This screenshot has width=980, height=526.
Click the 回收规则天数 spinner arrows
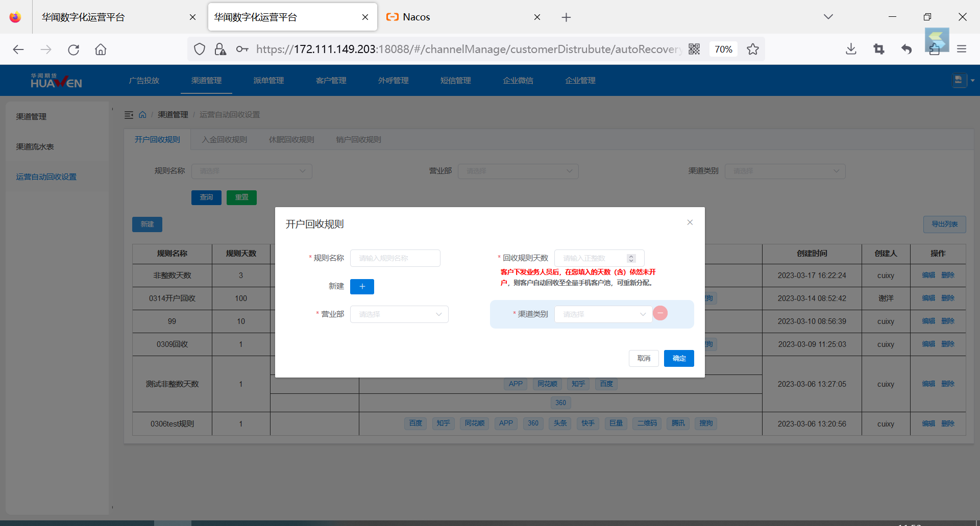pyautogui.click(x=631, y=258)
